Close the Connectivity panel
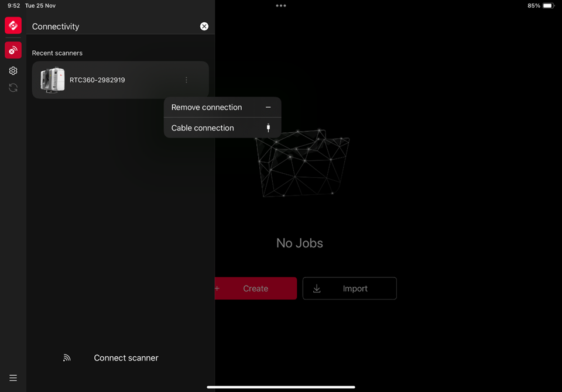 tap(204, 26)
